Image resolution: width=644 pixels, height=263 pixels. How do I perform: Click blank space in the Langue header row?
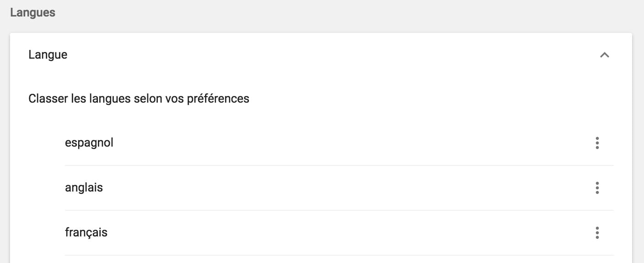point(320,55)
